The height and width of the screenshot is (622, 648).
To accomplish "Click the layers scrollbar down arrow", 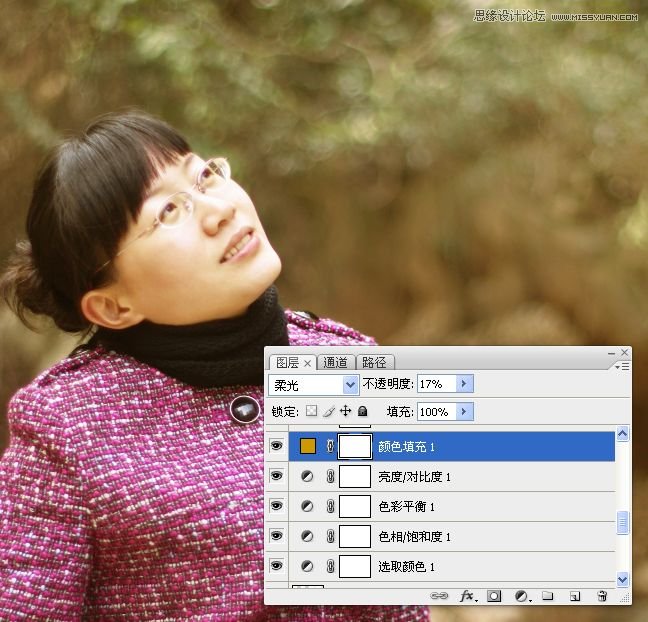I will 622,579.
